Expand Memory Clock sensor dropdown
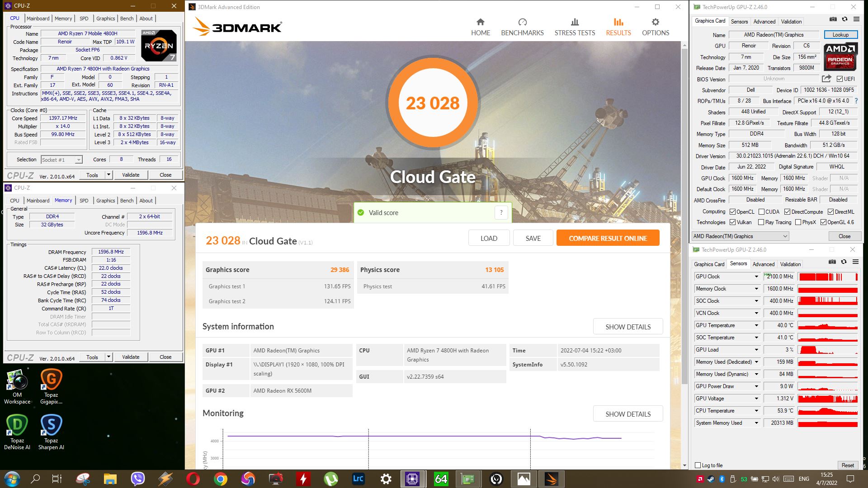Viewport: 868px width, 488px height. pos(756,289)
